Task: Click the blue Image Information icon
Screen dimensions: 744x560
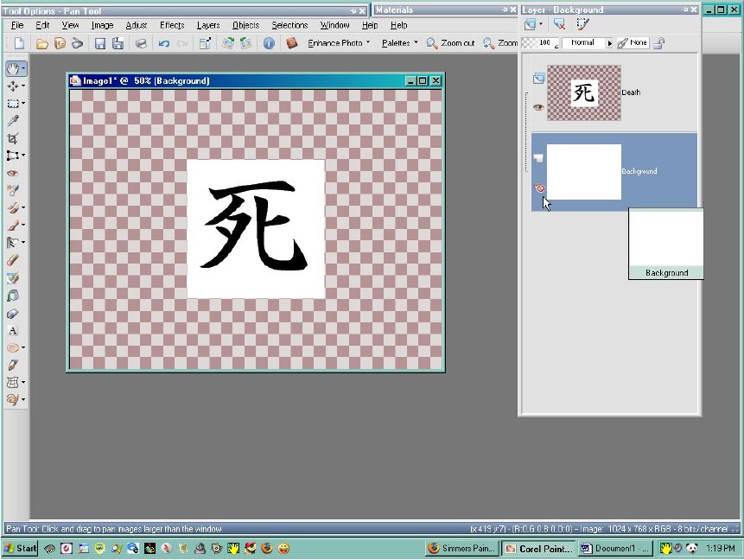Action: (x=269, y=44)
